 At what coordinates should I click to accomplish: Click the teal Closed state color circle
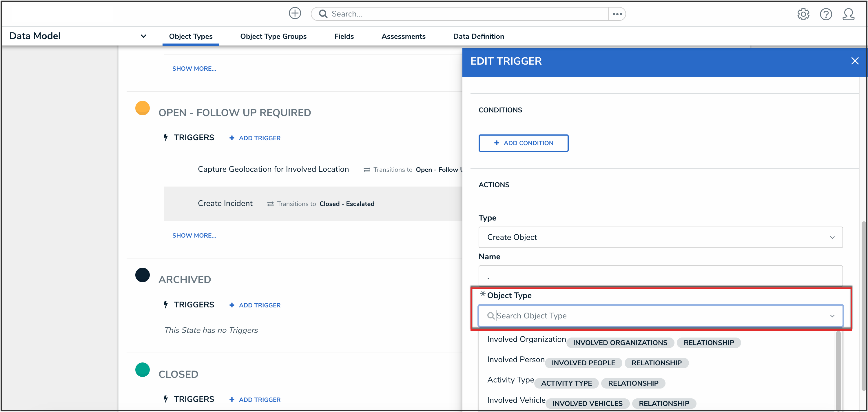click(x=142, y=369)
